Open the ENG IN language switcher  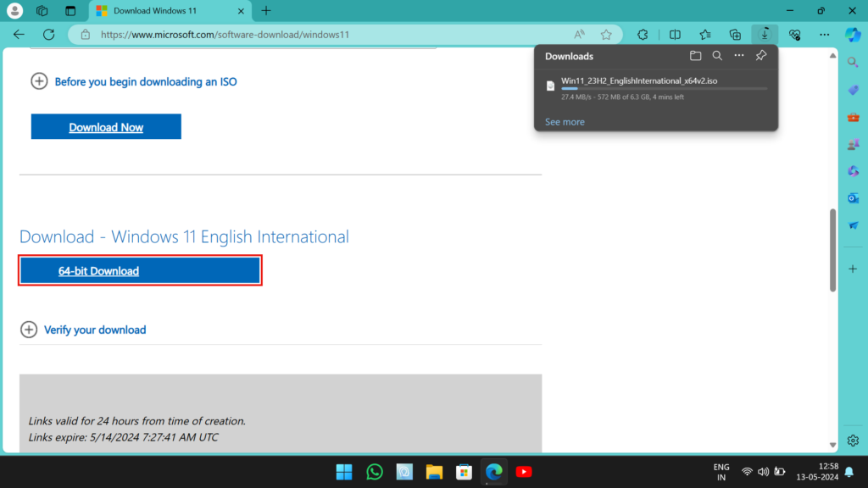tap(721, 472)
